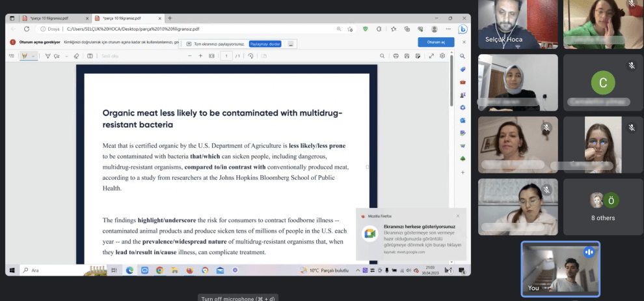Refresh the current page

pyautogui.click(x=27, y=29)
